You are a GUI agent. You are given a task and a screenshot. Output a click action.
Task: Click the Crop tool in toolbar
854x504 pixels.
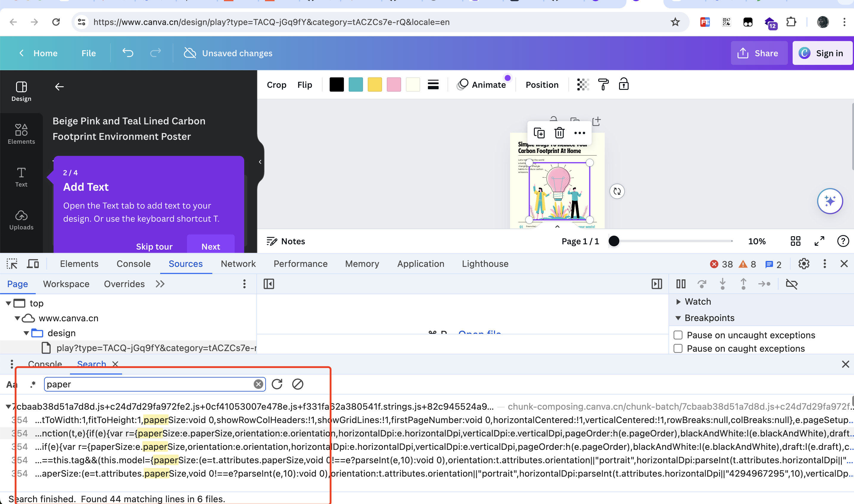(x=277, y=84)
